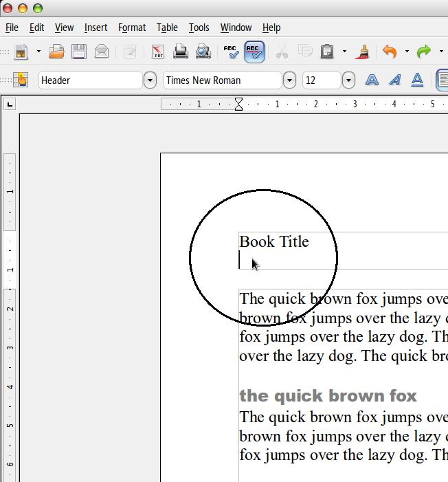Toggle Bold formatting button
448x482 pixels.
(372, 80)
